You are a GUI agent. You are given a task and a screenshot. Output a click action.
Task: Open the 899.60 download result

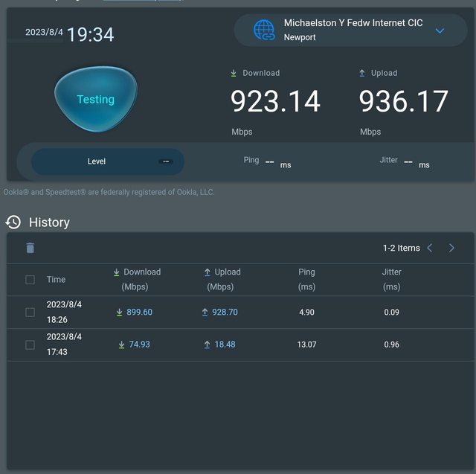[x=139, y=313]
